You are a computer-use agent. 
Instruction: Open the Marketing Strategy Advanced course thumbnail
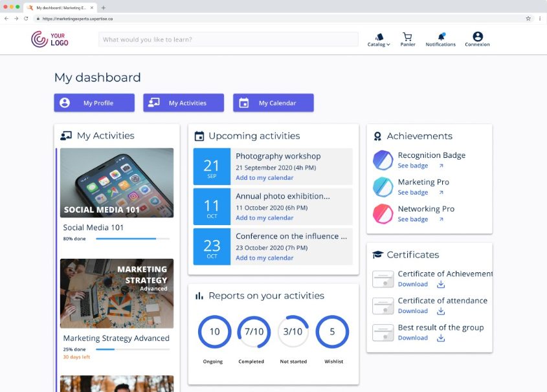pyautogui.click(x=117, y=294)
